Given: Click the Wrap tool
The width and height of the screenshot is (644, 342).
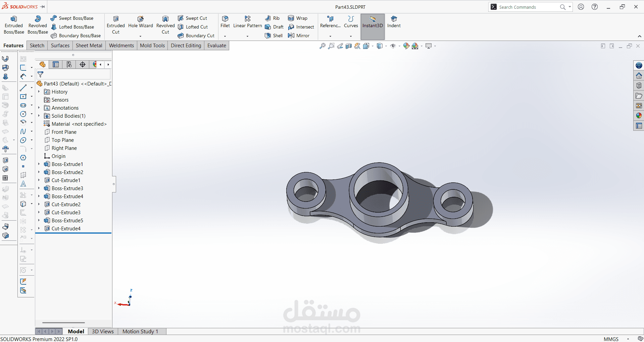Looking at the screenshot, I should 298,18.
